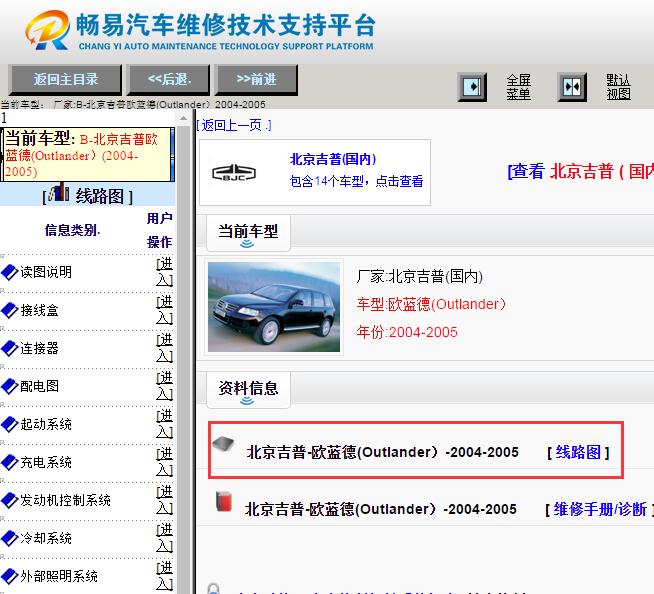Click the 接线盒 book icon
The width and height of the screenshot is (654, 594).
pos(10,310)
